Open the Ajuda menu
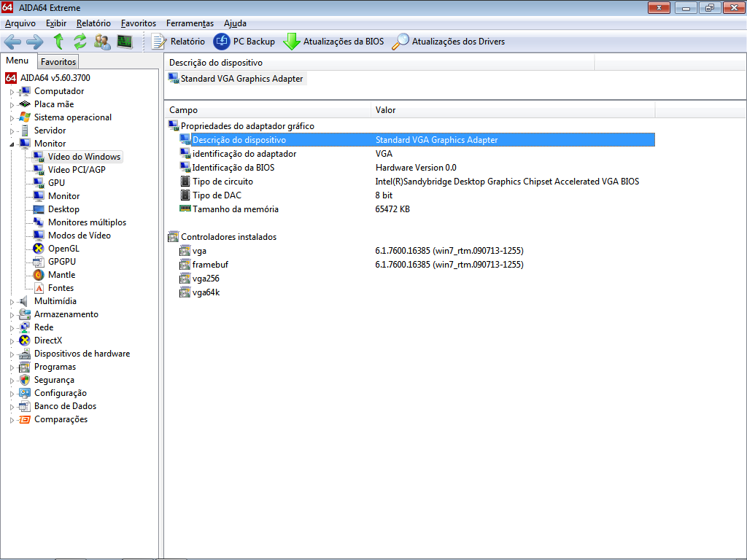The width and height of the screenshot is (747, 560). pos(235,23)
